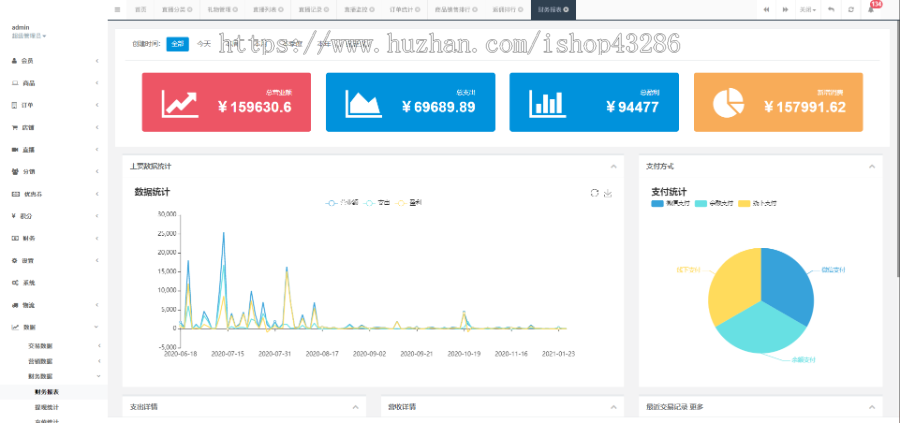Download the 数据统计 chart as image

click(608, 193)
